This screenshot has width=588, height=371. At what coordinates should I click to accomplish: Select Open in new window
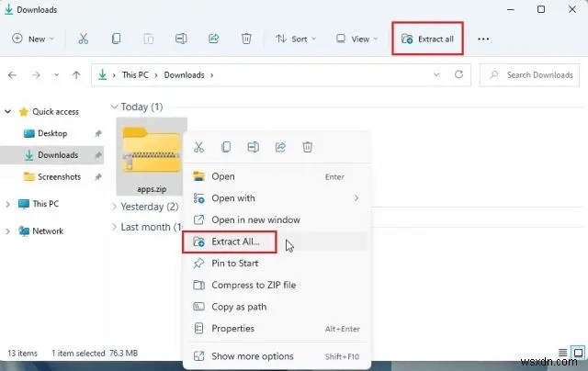coord(277,219)
